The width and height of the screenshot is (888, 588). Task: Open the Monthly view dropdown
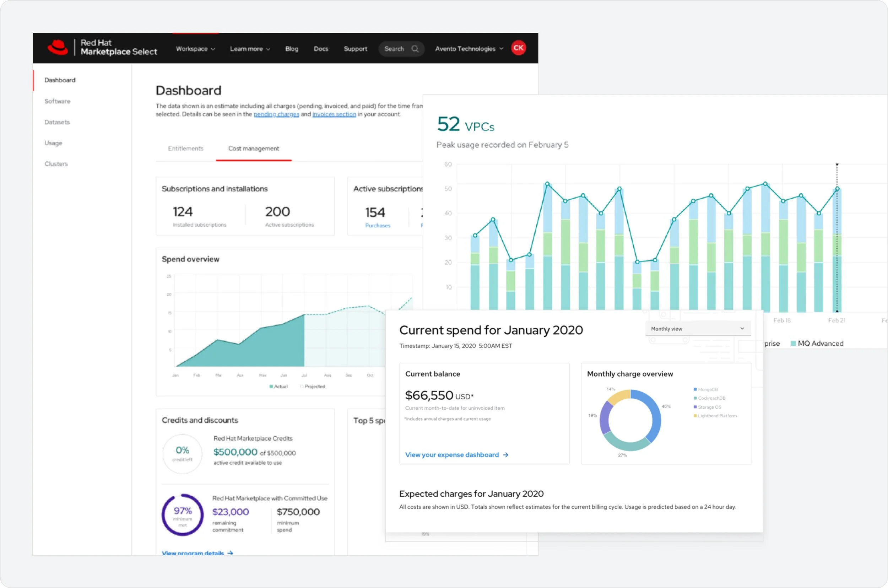tap(698, 329)
